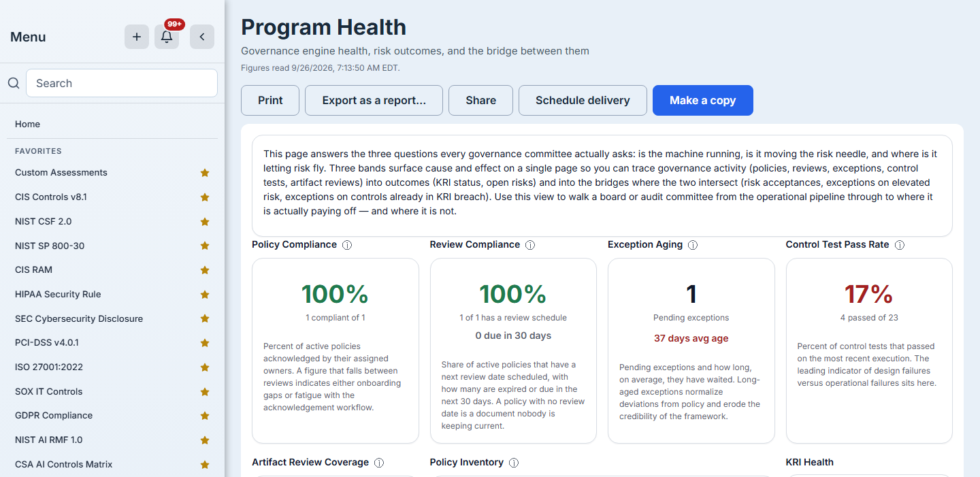The image size is (980, 477).
Task: Click '4 passed of 23' text
Action: [x=869, y=318]
